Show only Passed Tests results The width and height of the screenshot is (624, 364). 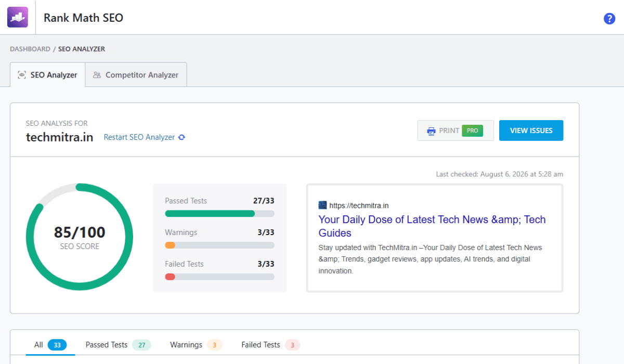click(118, 345)
